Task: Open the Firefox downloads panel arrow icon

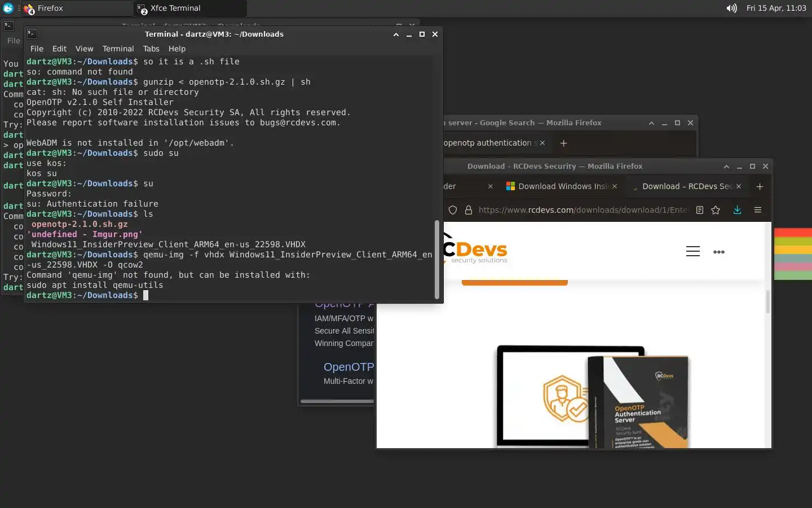Action: click(x=737, y=210)
